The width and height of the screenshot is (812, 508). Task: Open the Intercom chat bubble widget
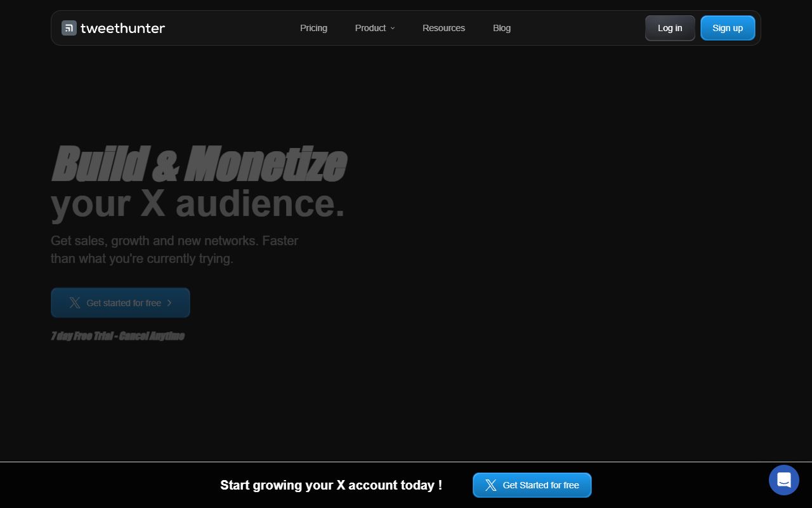tap(783, 479)
